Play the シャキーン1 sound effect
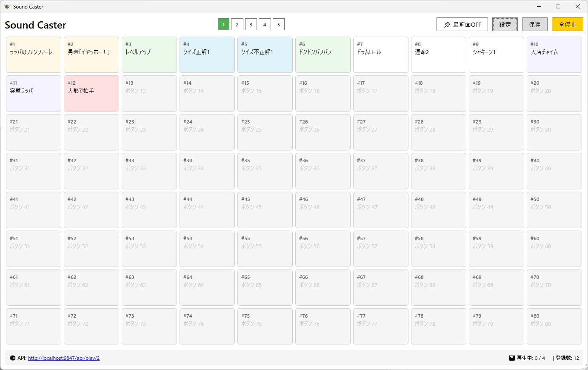Screen dimensions: 588x370 click(x=496, y=54)
